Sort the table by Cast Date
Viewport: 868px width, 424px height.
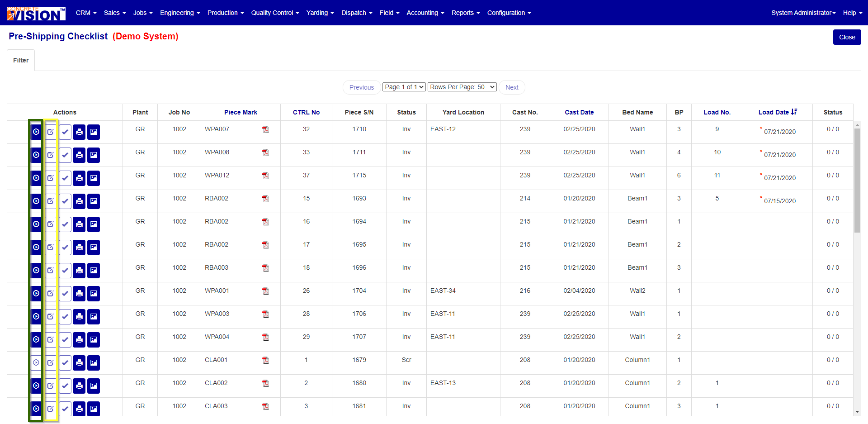pyautogui.click(x=579, y=112)
